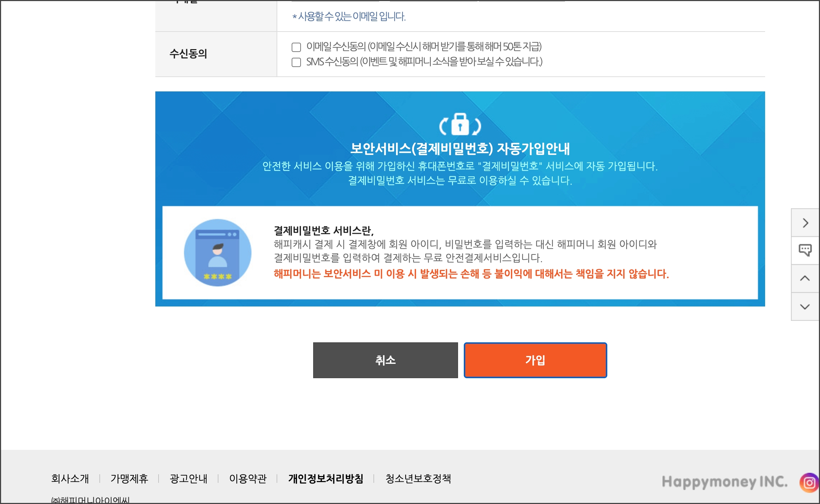The image size is (820, 504).
Task: Open 이용약관 link
Action: (x=248, y=479)
